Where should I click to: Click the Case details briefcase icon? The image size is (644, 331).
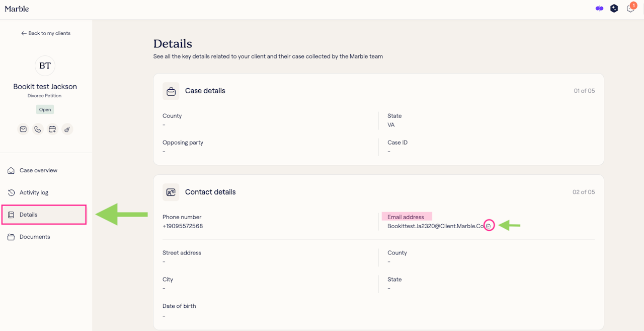click(171, 91)
